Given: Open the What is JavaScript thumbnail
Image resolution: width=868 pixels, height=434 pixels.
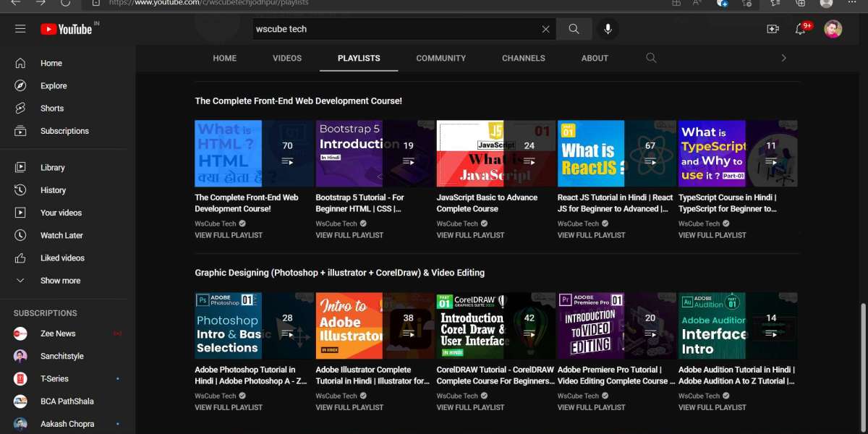Looking at the screenshot, I should [496, 153].
